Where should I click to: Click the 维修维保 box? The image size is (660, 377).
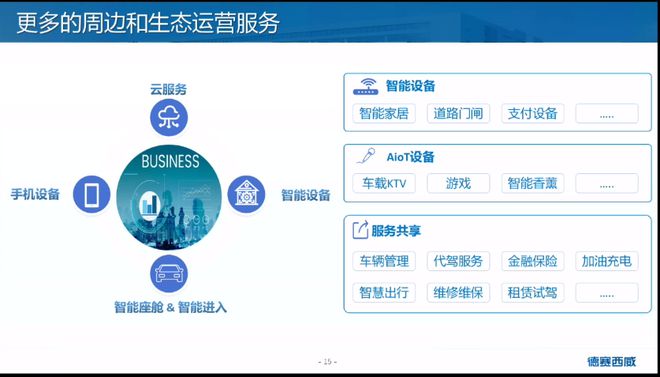[458, 292]
